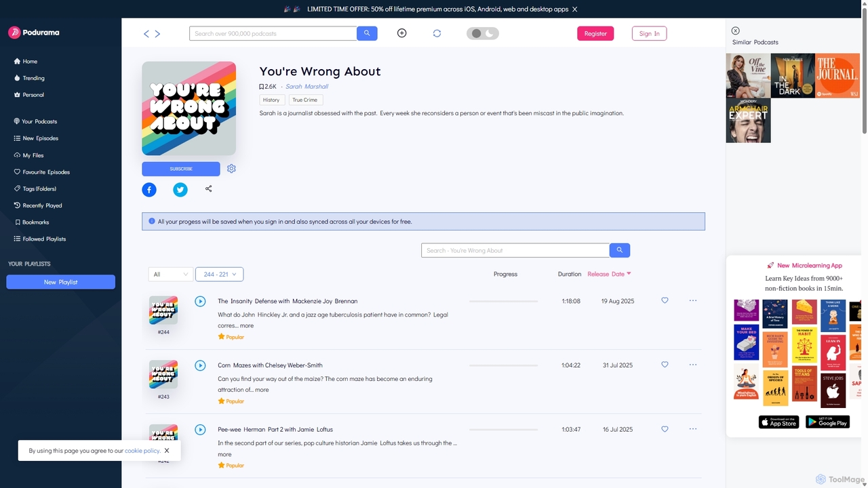Click the generic share icon
The height and width of the screenshot is (488, 868).
click(209, 188)
